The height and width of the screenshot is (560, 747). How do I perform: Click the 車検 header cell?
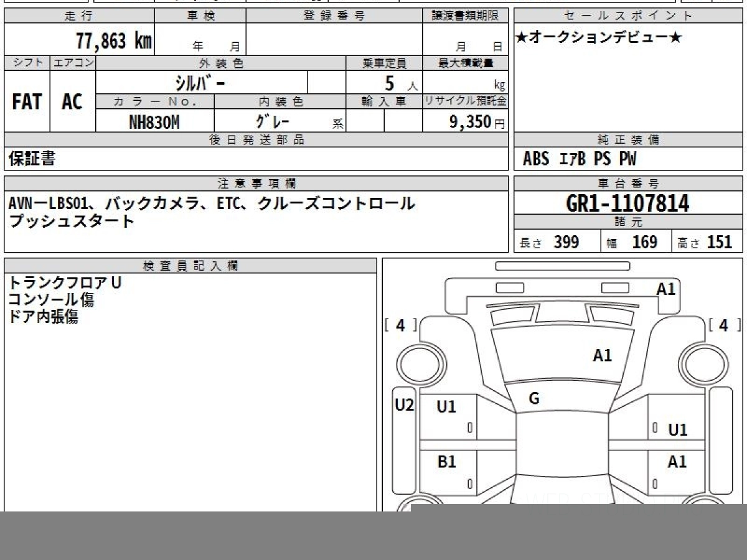click(200, 16)
